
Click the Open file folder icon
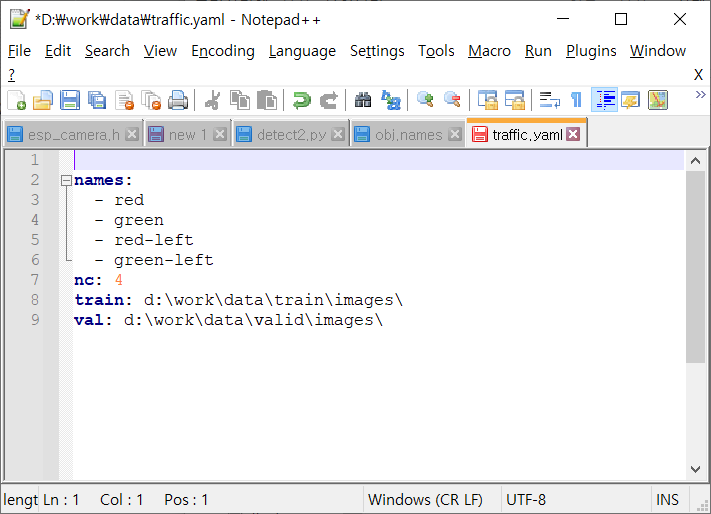click(x=43, y=100)
